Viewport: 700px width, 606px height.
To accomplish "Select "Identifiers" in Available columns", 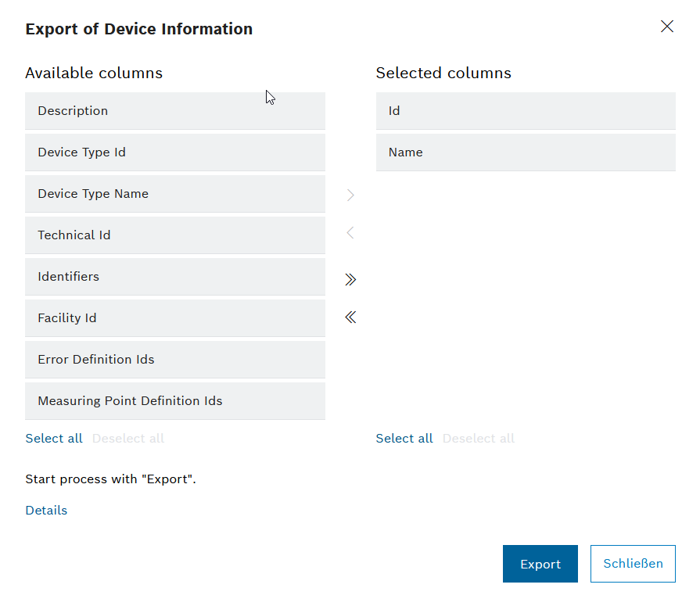I will [175, 276].
